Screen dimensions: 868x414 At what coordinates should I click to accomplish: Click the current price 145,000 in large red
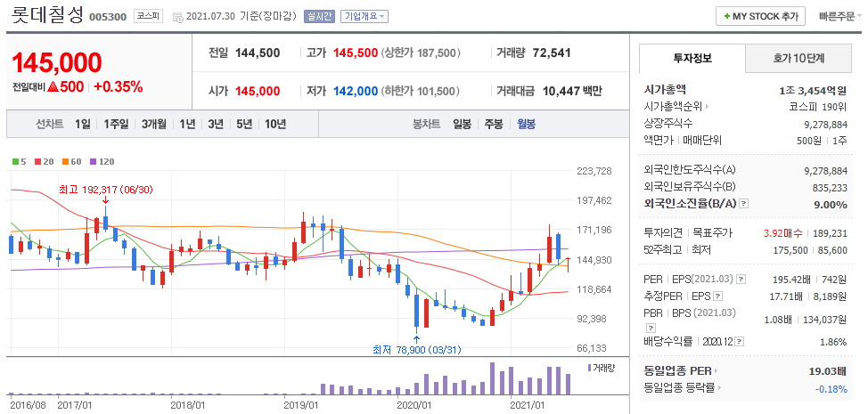coord(56,63)
